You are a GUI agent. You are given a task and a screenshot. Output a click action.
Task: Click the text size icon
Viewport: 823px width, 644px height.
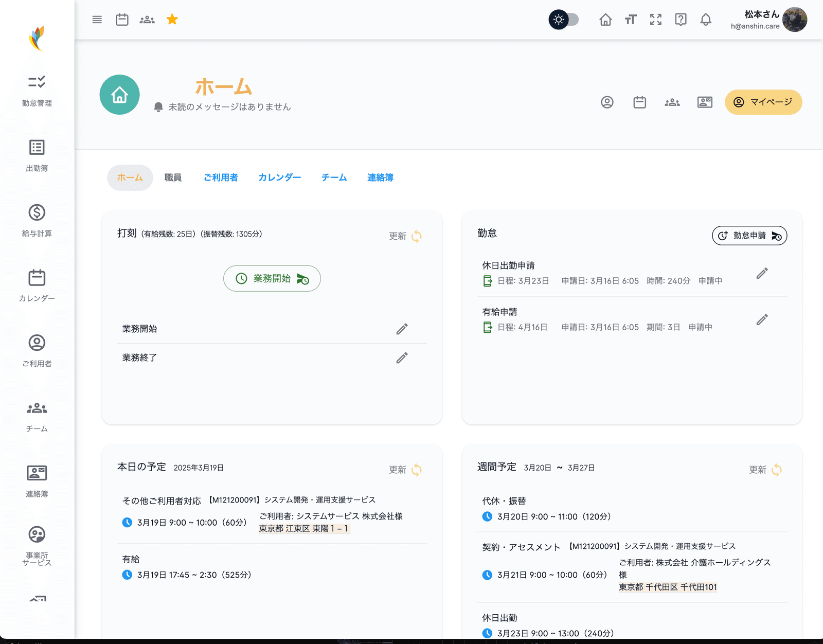point(631,20)
